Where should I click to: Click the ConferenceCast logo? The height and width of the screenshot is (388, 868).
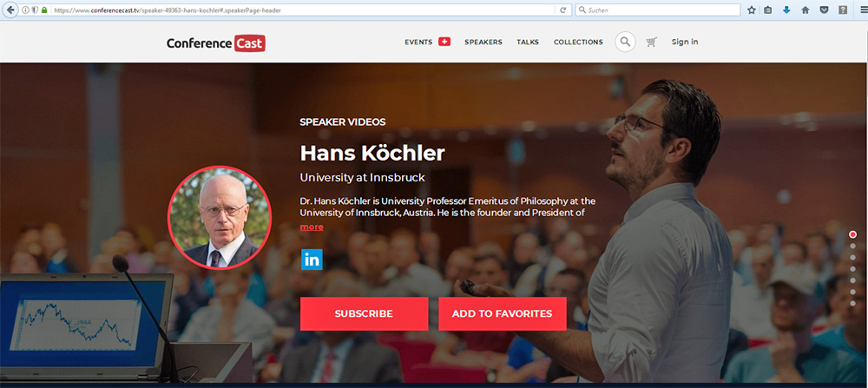216,43
